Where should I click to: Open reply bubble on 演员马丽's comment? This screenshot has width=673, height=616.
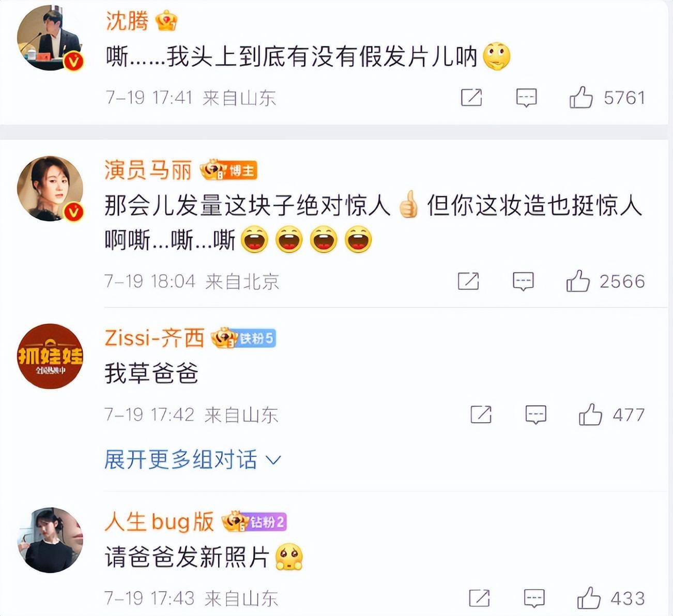point(523,282)
